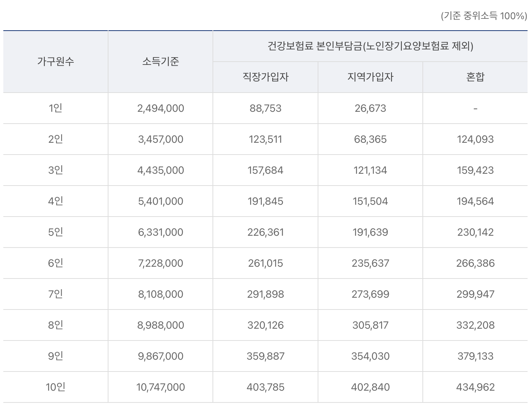The height and width of the screenshot is (408, 532).
Task: Click the 10인 row label
Action: click(x=56, y=387)
